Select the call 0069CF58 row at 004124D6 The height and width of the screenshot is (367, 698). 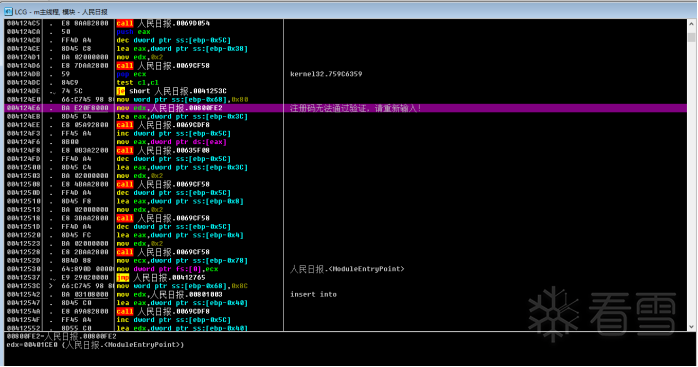pos(163,65)
